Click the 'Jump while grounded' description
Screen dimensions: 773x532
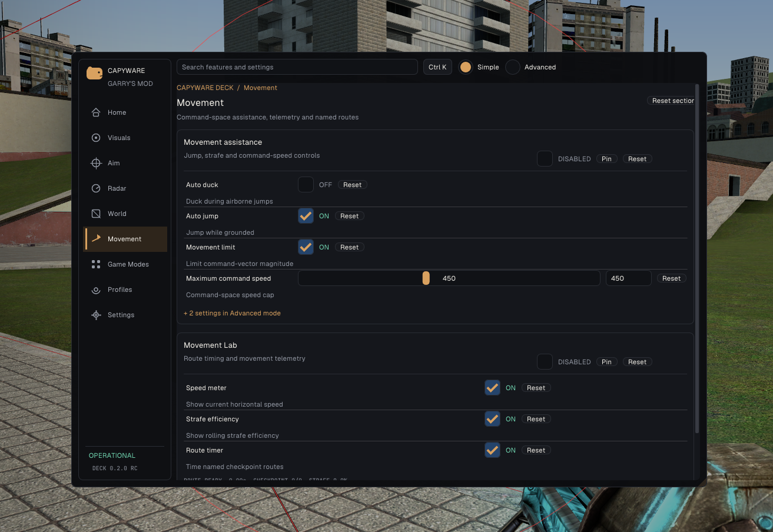220,232
